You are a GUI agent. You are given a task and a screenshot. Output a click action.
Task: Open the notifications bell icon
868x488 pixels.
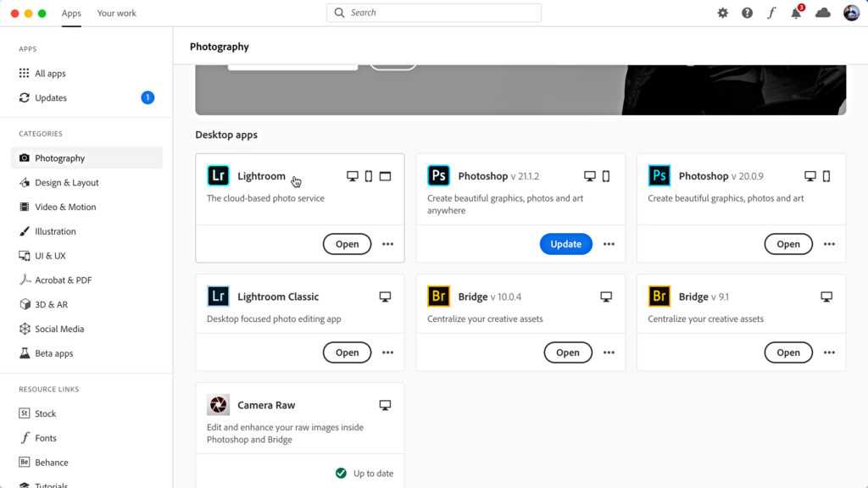click(796, 13)
